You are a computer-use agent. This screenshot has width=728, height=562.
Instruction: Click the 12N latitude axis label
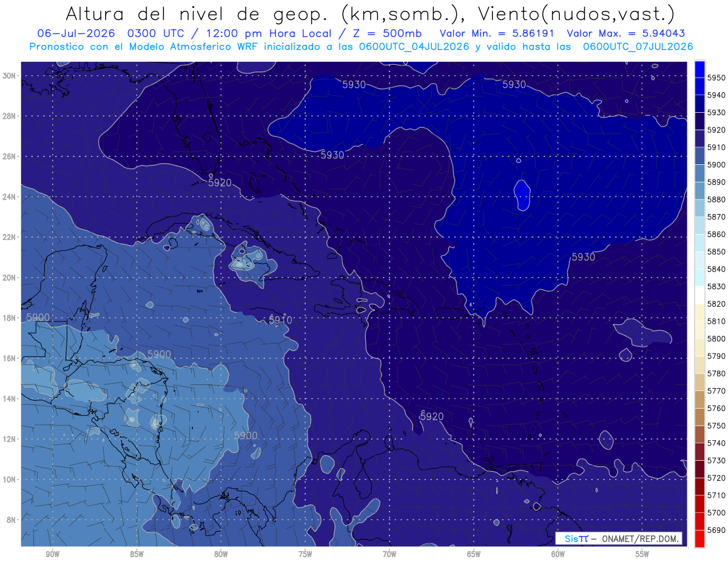(9, 439)
